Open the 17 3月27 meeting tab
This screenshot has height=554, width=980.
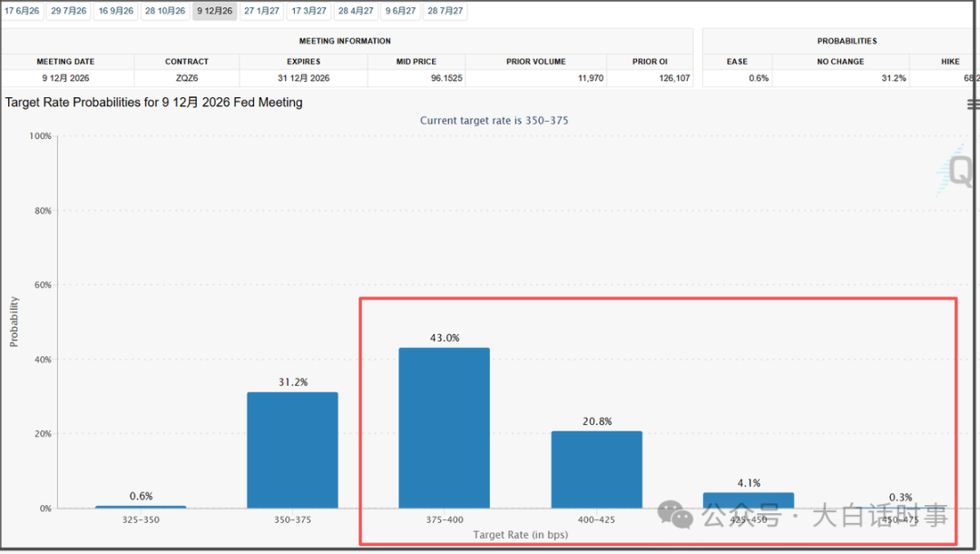coord(309,11)
